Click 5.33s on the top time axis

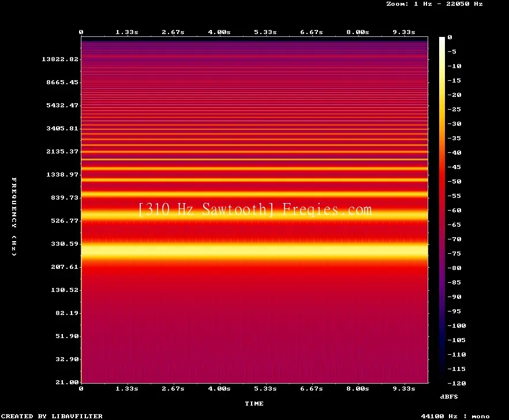pyautogui.click(x=265, y=32)
